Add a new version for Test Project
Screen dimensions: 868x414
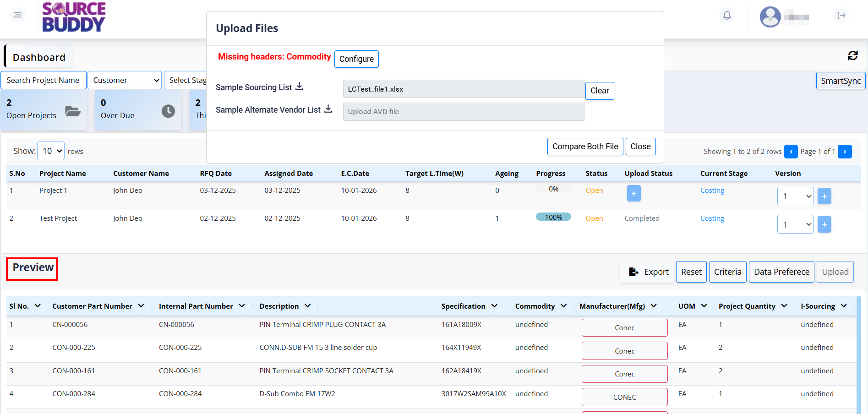(824, 224)
